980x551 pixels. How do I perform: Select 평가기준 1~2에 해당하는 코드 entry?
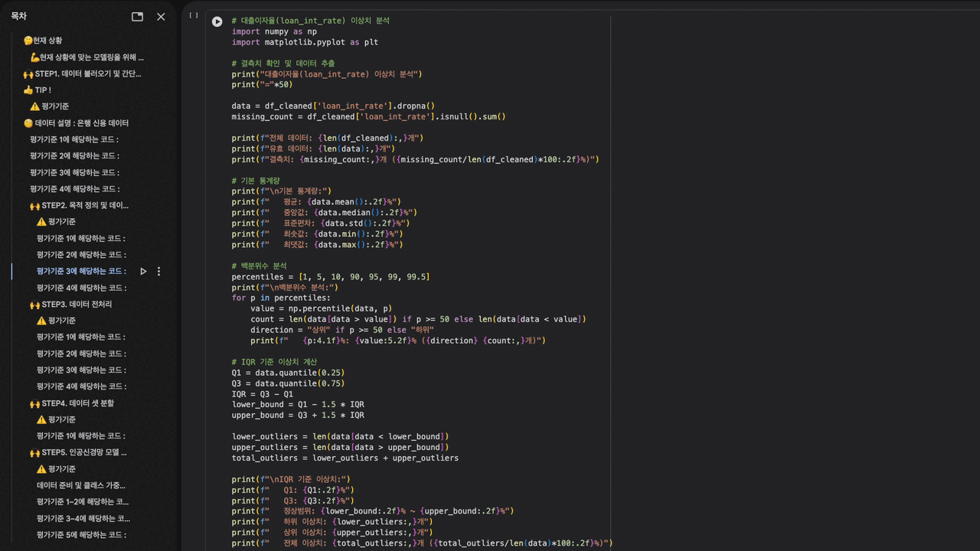coord(83,502)
